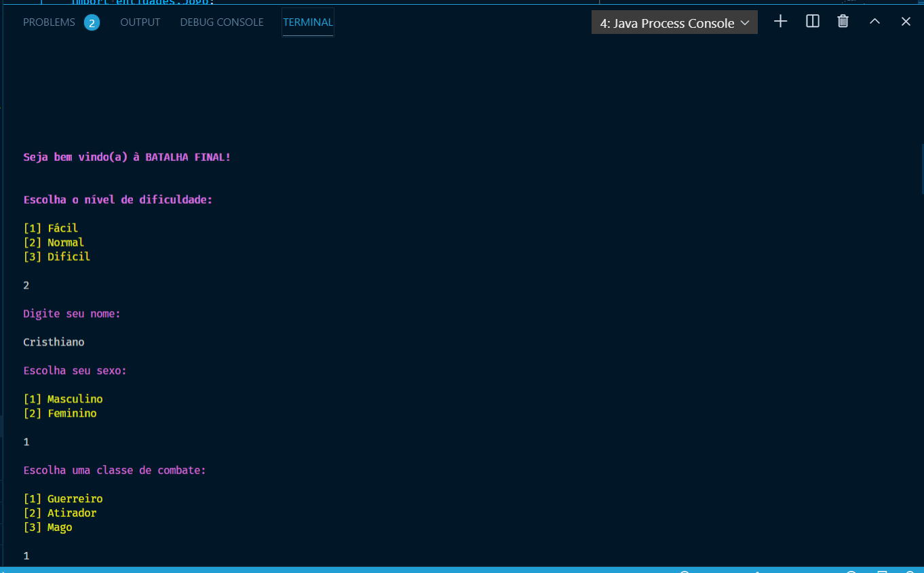
Task: Close the terminal panel with the X
Action: coord(905,21)
